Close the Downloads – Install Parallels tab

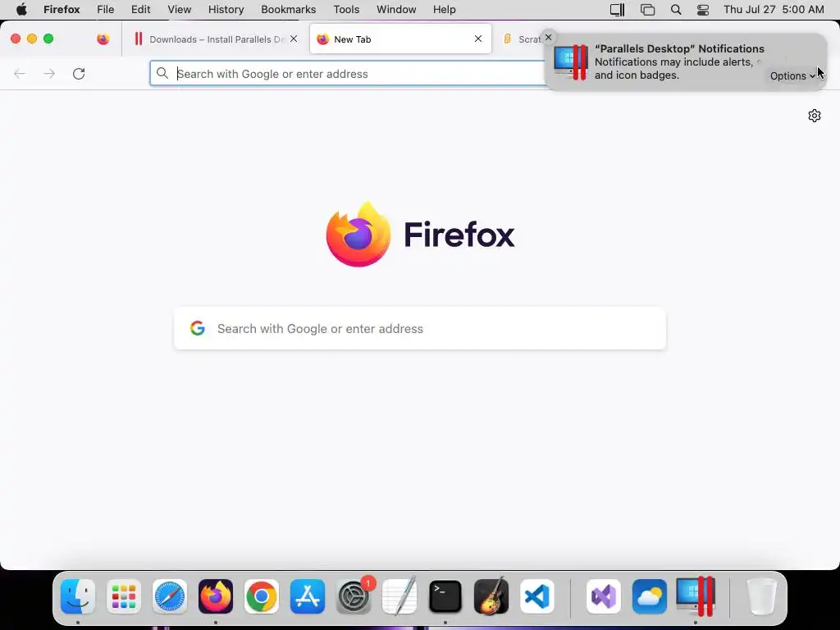coord(294,39)
